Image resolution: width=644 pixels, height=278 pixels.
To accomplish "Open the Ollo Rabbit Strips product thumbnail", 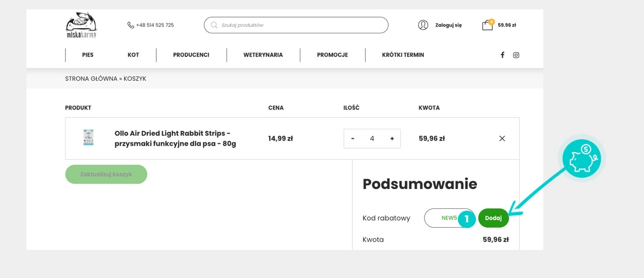I will click(88, 138).
